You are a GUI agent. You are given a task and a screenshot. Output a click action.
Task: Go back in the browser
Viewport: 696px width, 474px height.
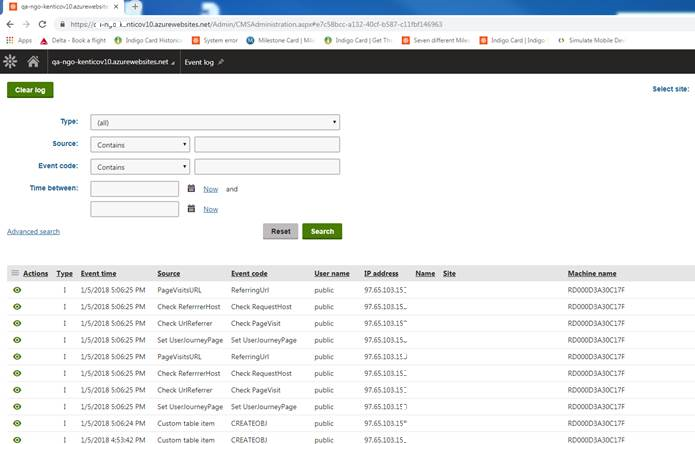pos(10,24)
